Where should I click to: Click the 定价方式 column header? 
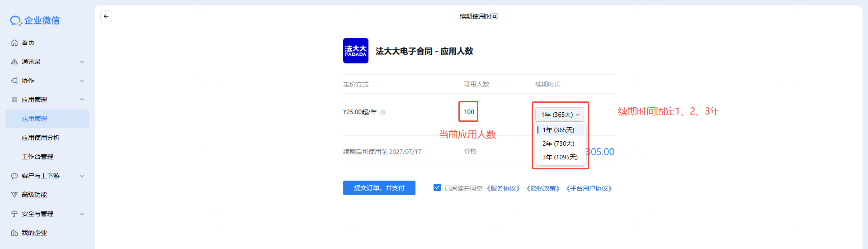coord(356,84)
